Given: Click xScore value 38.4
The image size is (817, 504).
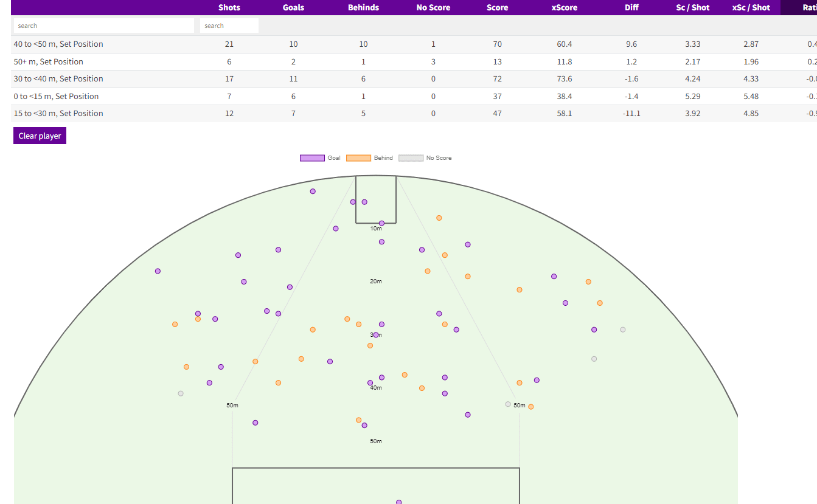Looking at the screenshot, I should tap(565, 96).
